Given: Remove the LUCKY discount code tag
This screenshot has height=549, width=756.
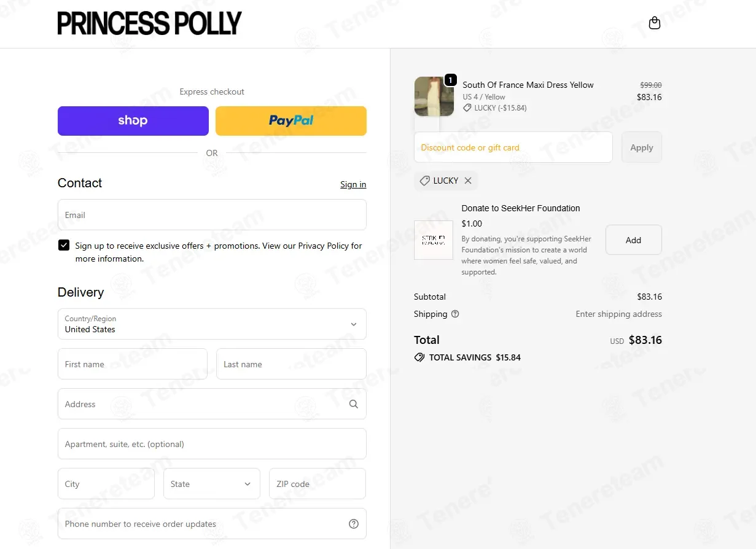Looking at the screenshot, I should (x=468, y=181).
